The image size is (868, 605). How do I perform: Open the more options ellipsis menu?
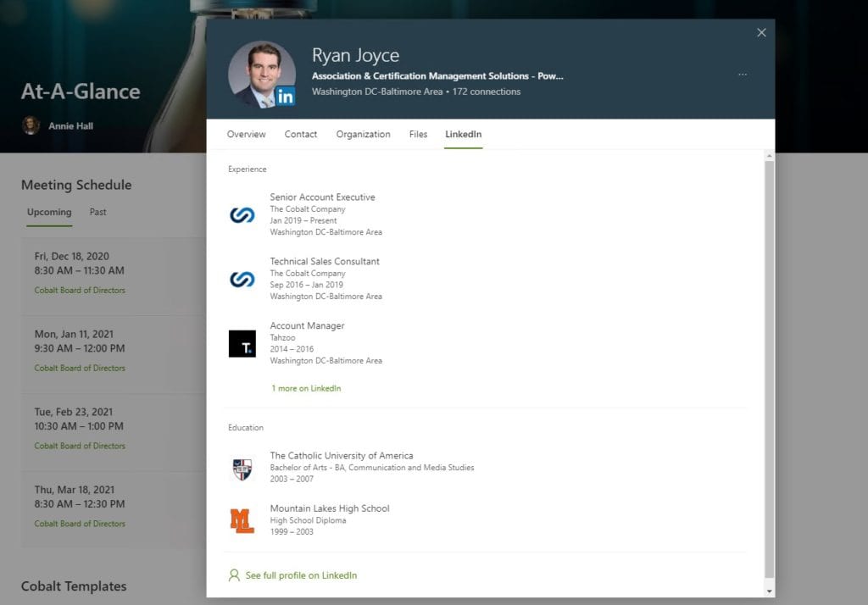[743, 75]
